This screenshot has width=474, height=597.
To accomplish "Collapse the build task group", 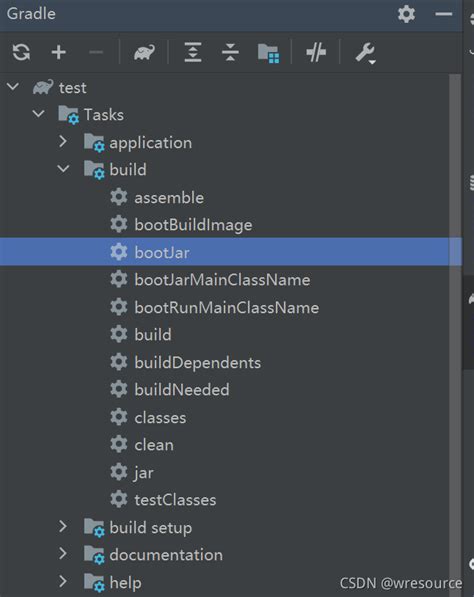I will (x=63, y=169).
